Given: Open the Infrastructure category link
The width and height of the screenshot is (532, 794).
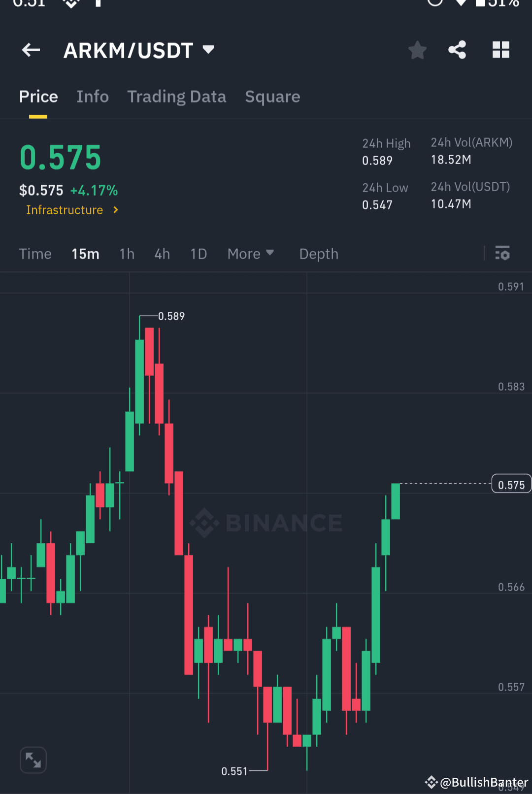Looking at the screenshot, I should 65,209.
